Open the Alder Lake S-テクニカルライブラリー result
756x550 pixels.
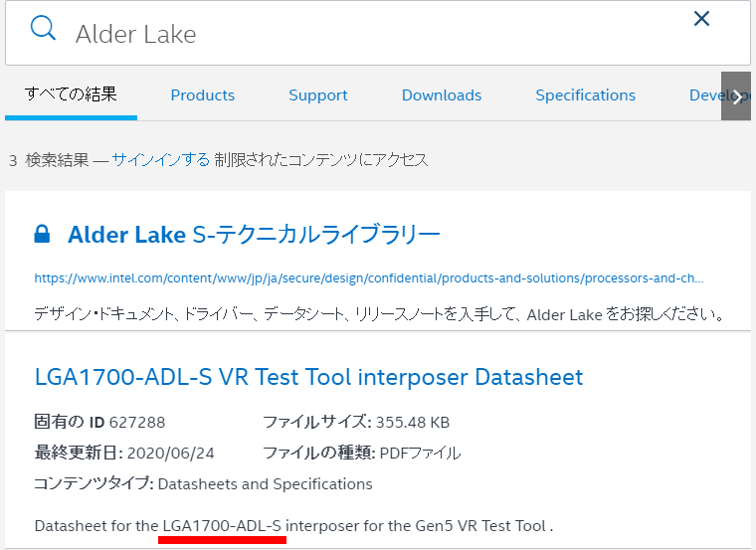point(254,235)
